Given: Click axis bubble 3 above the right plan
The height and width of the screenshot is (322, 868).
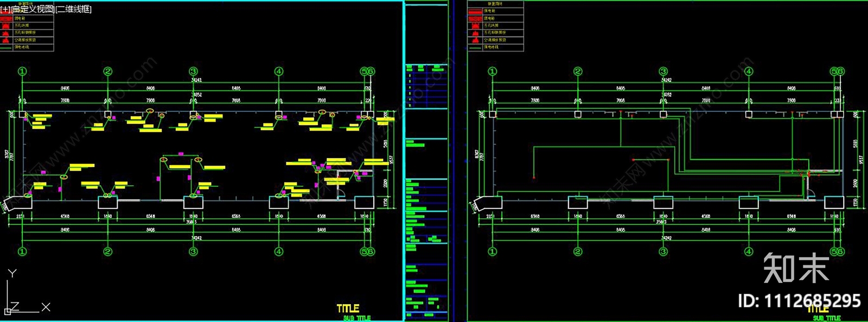Looking at the screenshot, I should pos(663,71).
